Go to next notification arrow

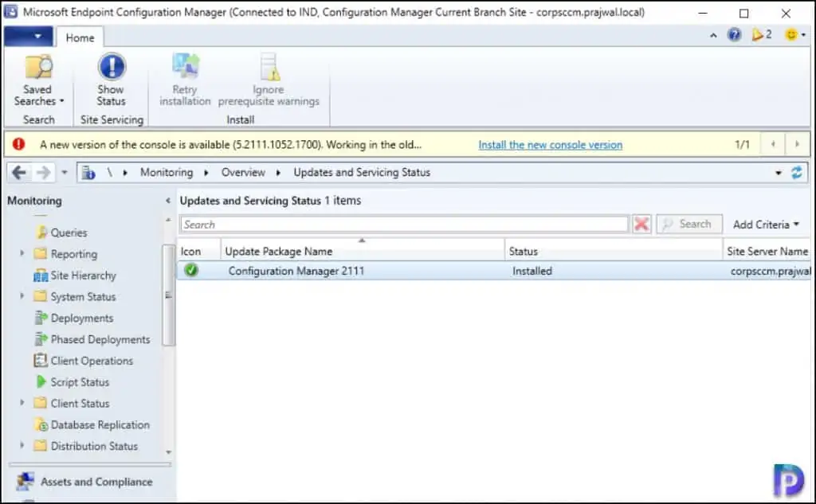pos(797,144)
